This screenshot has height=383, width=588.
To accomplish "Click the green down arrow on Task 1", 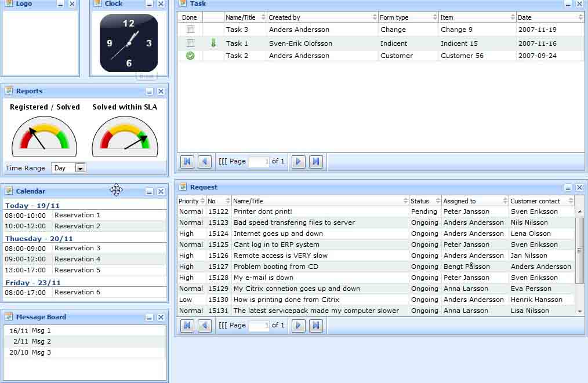I will click(x=213, y=43).
